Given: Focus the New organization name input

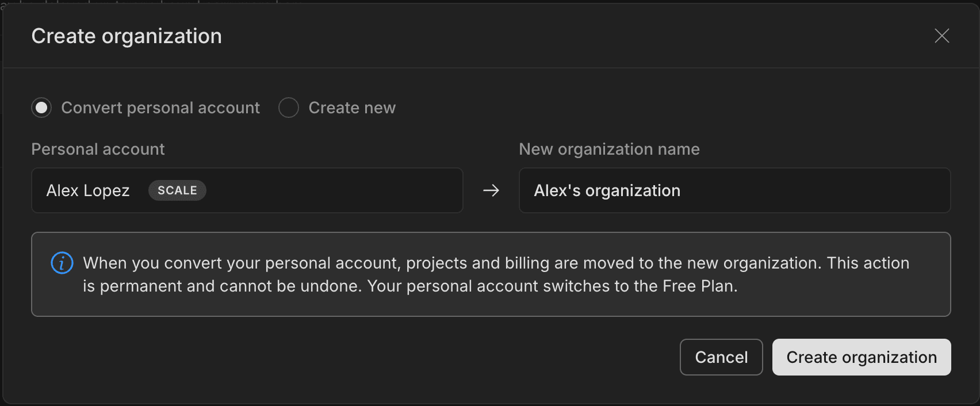Looking at the screenshot, I should tap(805, 190).
